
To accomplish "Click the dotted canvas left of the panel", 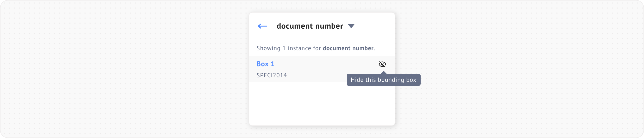I will point(126,69).
